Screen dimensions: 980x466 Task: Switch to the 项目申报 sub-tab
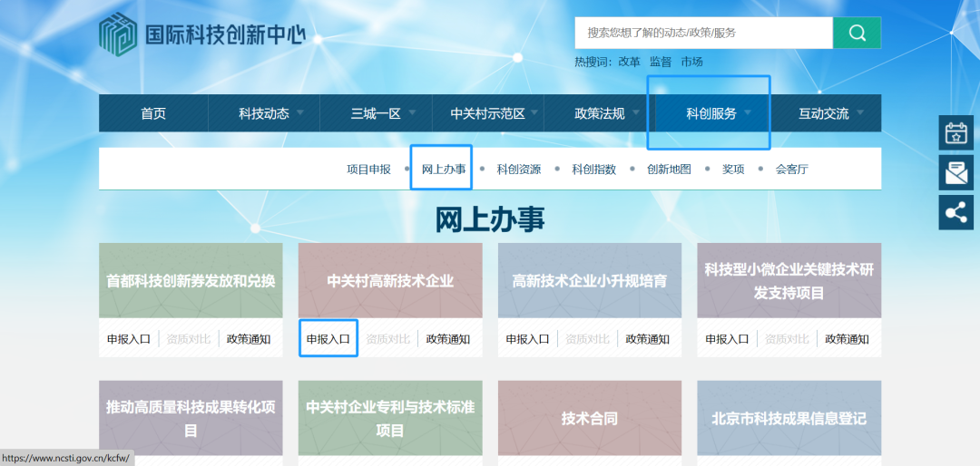[368, 170]
